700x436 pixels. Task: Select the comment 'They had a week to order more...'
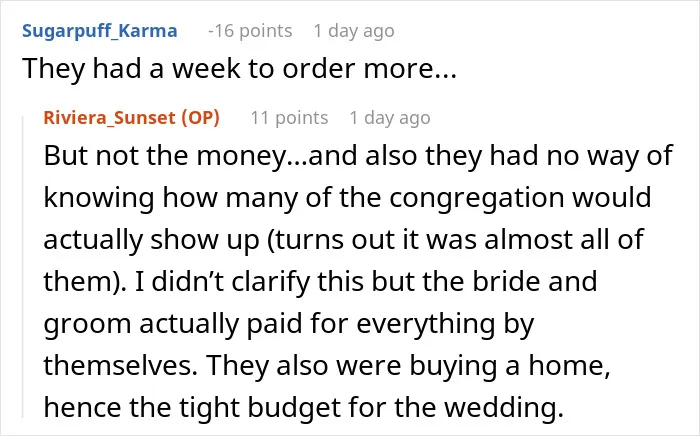(239, 69)
